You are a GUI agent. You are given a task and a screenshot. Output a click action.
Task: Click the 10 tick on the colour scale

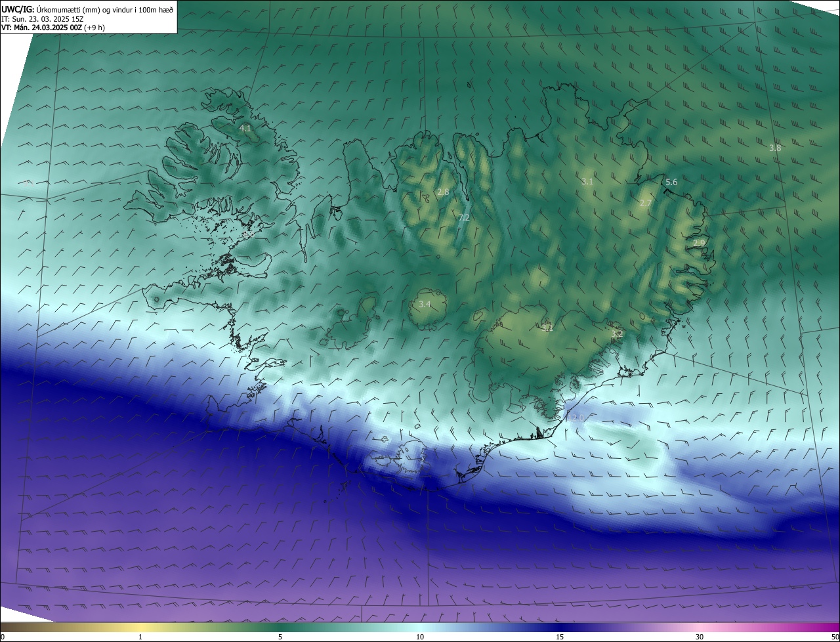click(420, 637)
